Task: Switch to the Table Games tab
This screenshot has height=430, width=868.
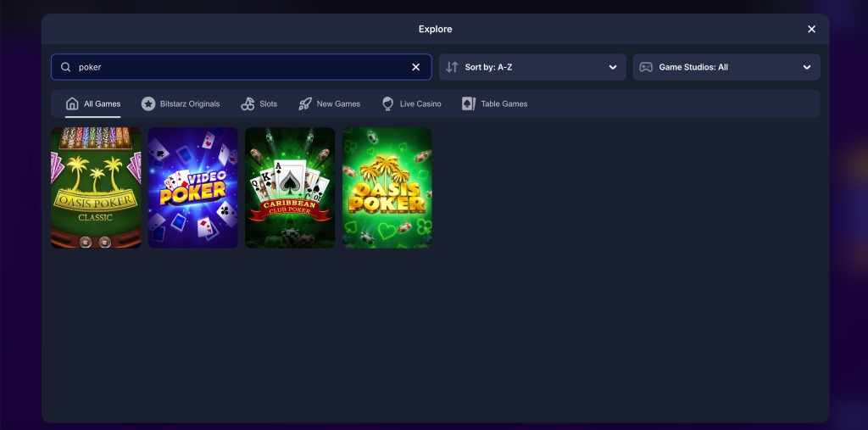Action: point(495,103)
